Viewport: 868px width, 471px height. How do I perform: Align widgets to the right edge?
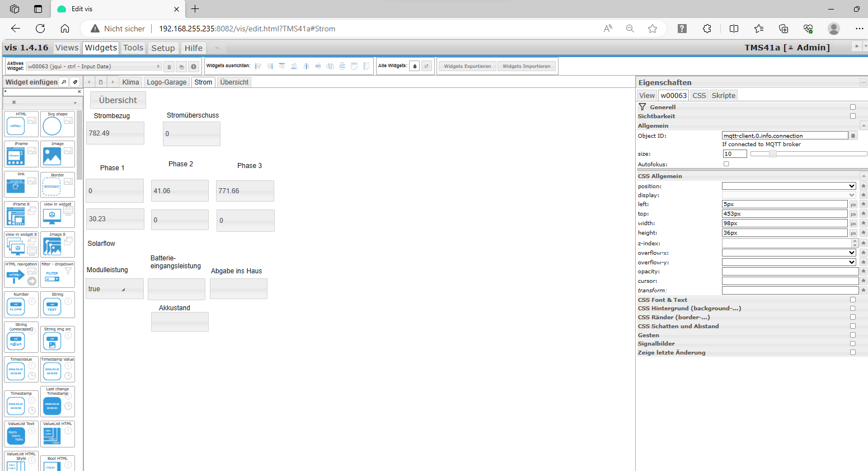(270, 66)
